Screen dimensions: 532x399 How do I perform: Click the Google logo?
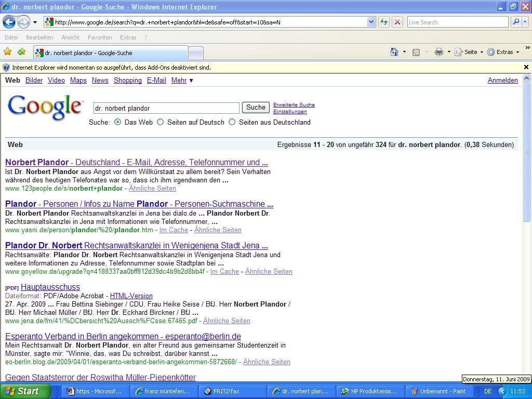(x=46, y=107)
